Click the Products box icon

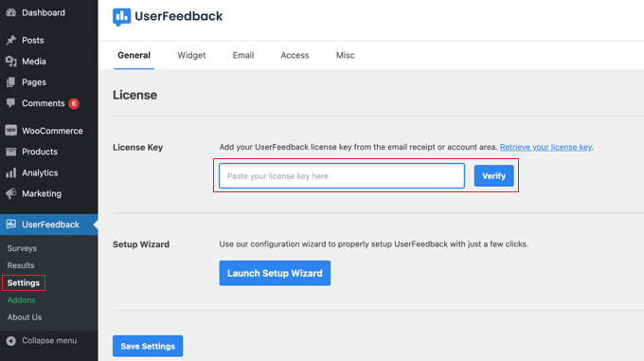11,152
